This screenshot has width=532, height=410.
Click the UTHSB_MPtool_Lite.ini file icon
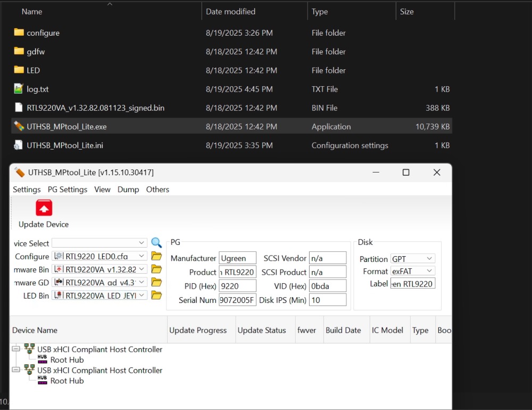click(x=18, y=145)
